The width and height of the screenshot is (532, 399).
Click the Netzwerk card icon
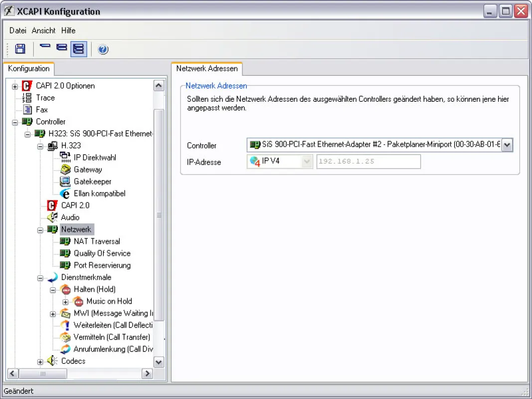52,229
